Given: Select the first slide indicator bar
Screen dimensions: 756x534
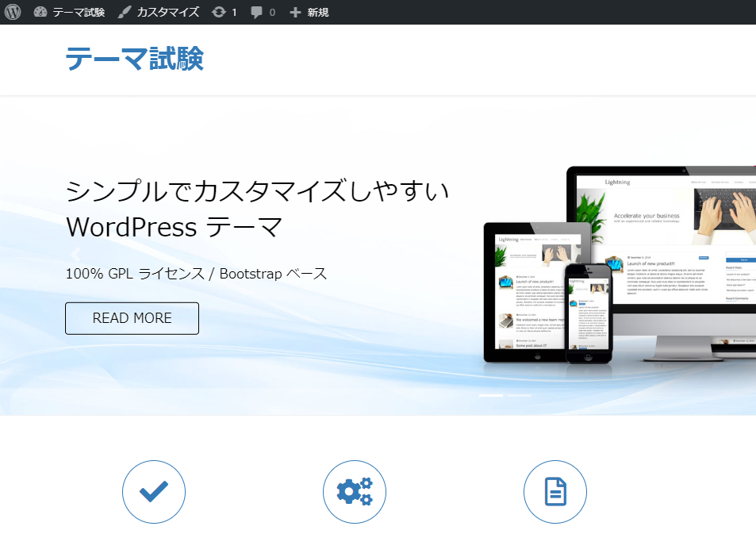Looking at the screenshot, I should [491, 394].
